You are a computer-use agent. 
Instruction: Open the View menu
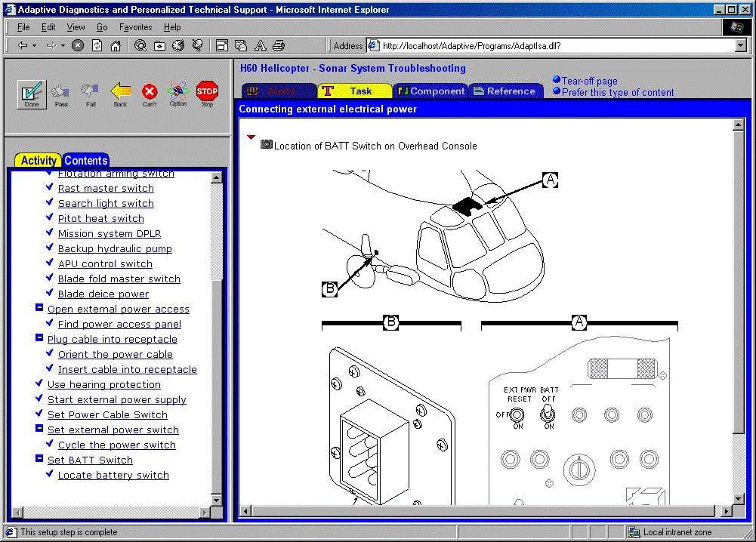76,27
